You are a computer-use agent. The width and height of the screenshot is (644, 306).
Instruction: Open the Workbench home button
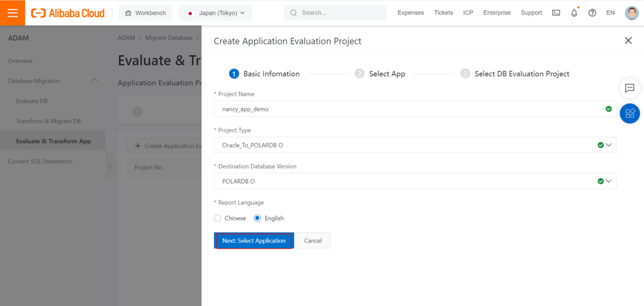[x=145, y=13]
